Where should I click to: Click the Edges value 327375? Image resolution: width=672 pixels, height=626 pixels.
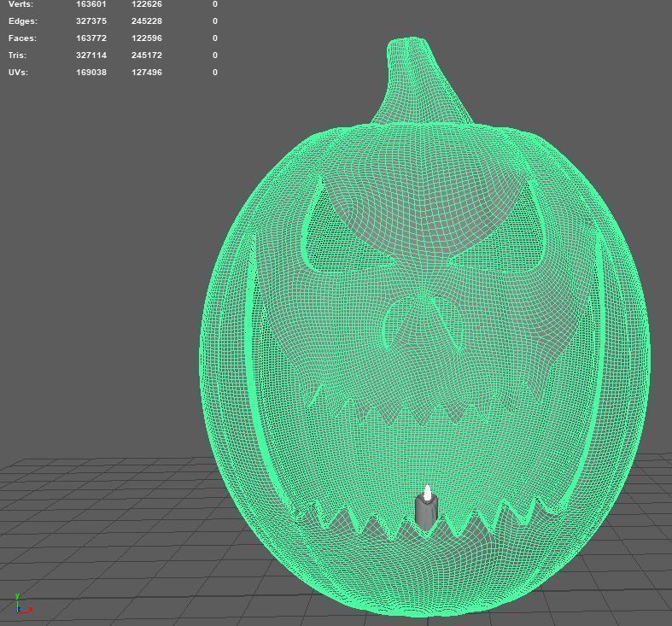(x=91, y=21)
